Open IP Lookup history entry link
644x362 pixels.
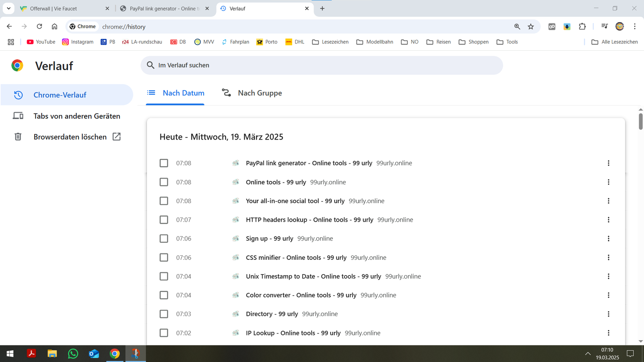click(x=293, y=333)
